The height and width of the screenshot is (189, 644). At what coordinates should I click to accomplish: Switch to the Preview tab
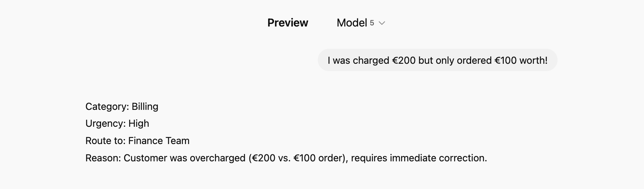pyautogui.click(x=287, y=23)
